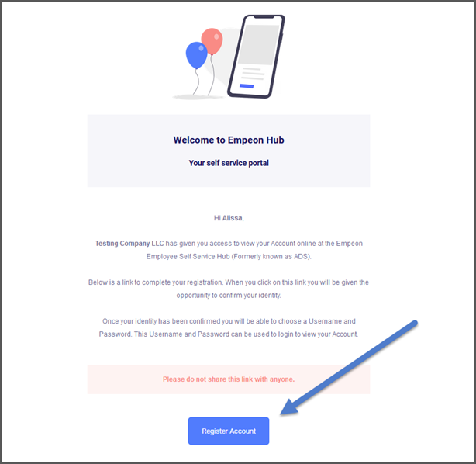Click the Hi Alissa greeting text

coord(229,218)
